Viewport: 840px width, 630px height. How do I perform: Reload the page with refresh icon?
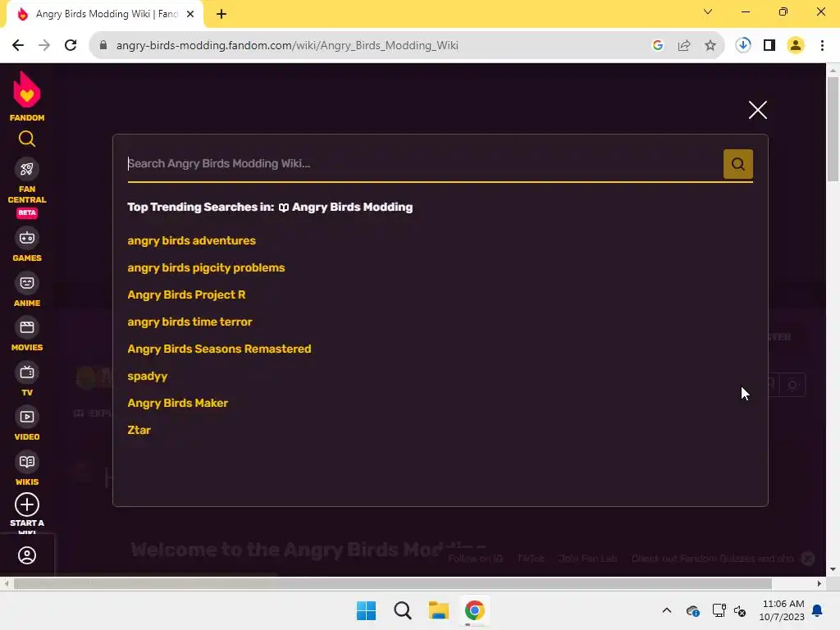pos(71,46)
